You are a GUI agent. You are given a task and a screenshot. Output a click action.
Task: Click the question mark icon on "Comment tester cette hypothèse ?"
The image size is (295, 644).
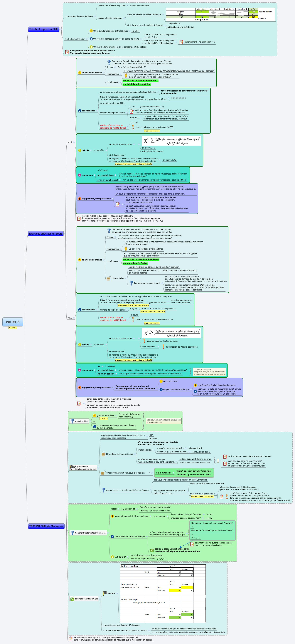point(72,533)
